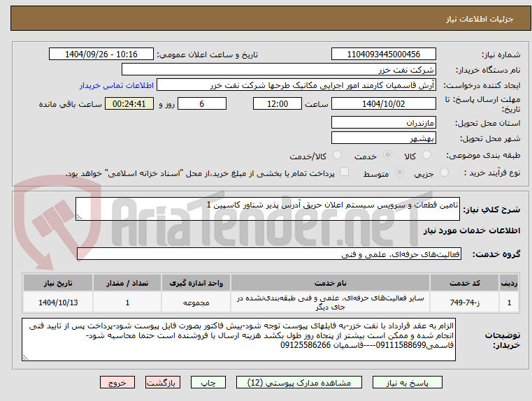
Task: Click the استان محل تحویل field مازندران
Action: pos(383,122)
